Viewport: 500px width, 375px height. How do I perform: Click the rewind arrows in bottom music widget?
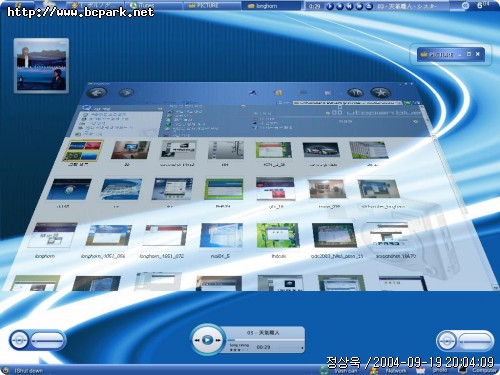tap(197, 340)
